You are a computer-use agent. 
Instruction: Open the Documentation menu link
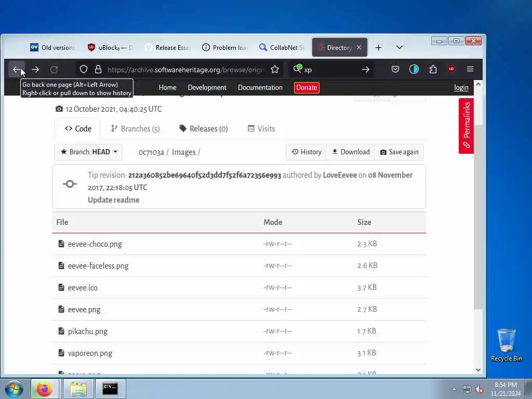tap(260, 87)
